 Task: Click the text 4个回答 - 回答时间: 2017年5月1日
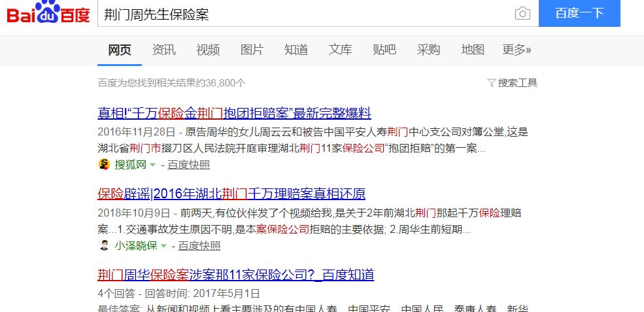coord(178,294)
